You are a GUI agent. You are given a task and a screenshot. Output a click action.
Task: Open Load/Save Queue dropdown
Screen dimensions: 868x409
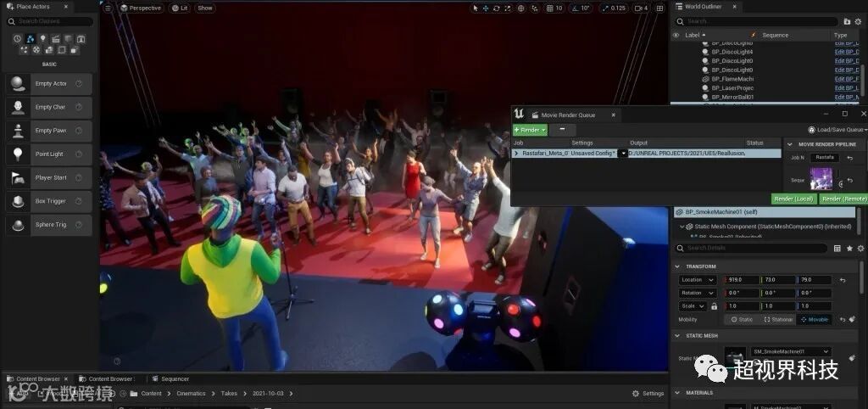pyautogui.click(x=838, y=130)
